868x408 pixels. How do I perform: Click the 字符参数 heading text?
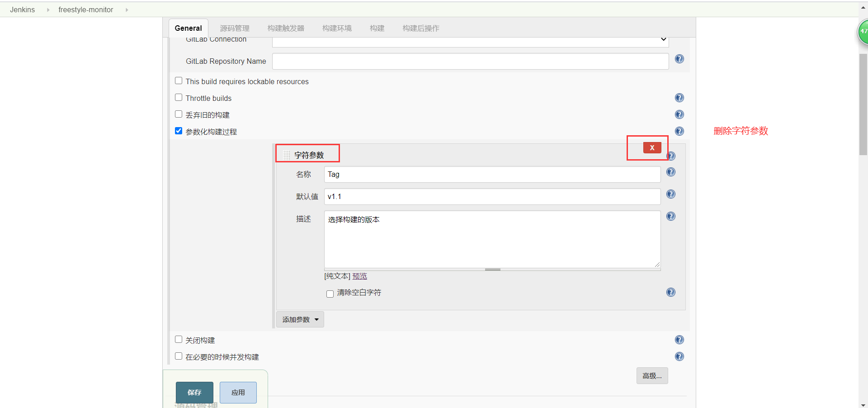pyautogui.click(x=309, y=155)
